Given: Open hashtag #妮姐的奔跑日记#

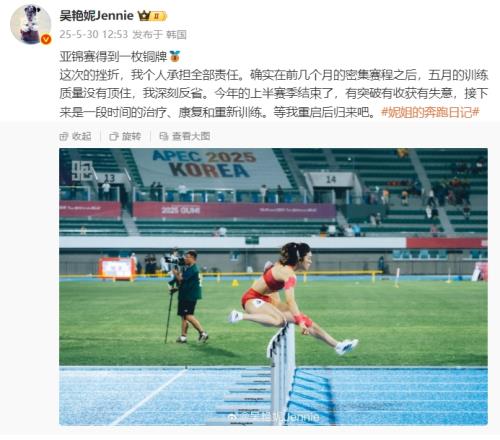Looking at the screenshot, I should tap(430, 112).
